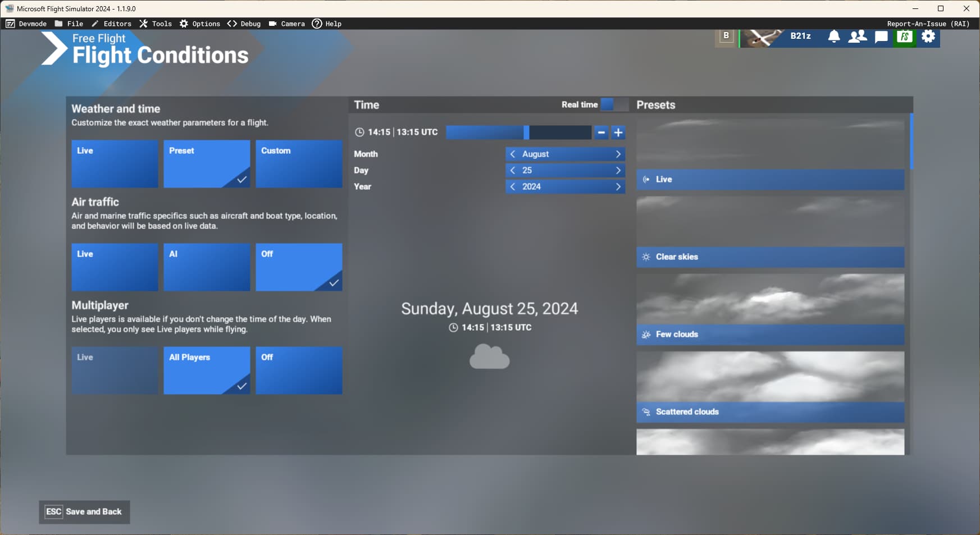Select the Scattered clouds preset thumbnail
The image size is (980, 535).
769,376
